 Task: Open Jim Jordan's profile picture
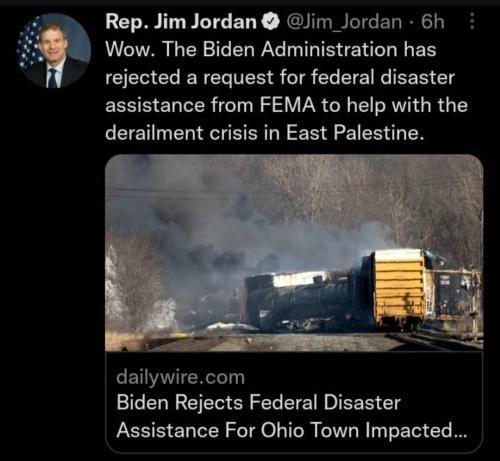click(x=53, y=51)
